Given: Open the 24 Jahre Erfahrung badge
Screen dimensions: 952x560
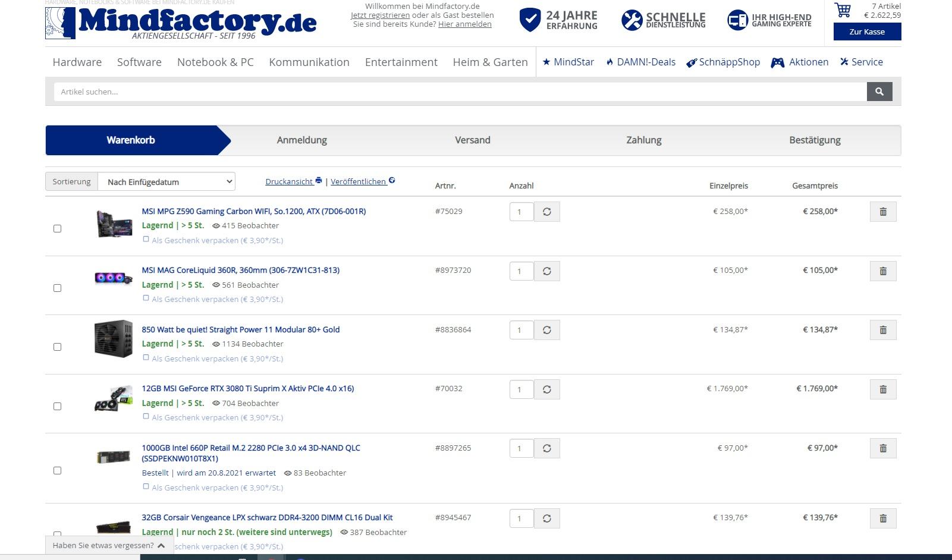Looking at the screenshot, I should (558, 20).
